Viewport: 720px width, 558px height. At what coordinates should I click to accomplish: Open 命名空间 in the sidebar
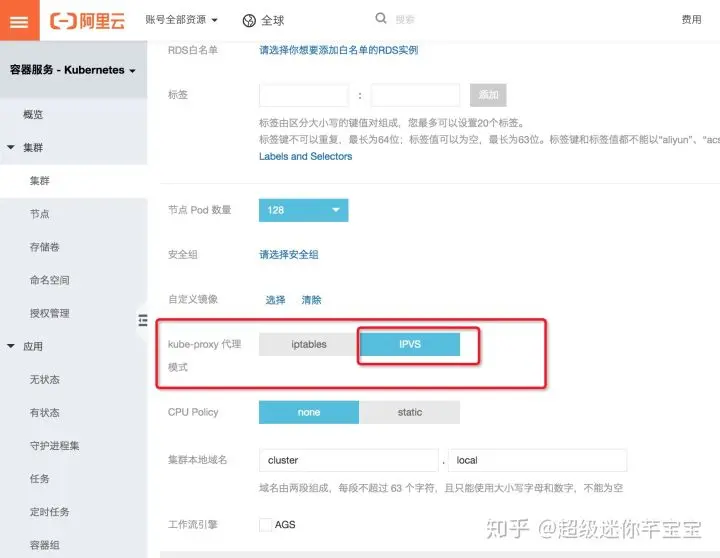[x=50, y=280]
